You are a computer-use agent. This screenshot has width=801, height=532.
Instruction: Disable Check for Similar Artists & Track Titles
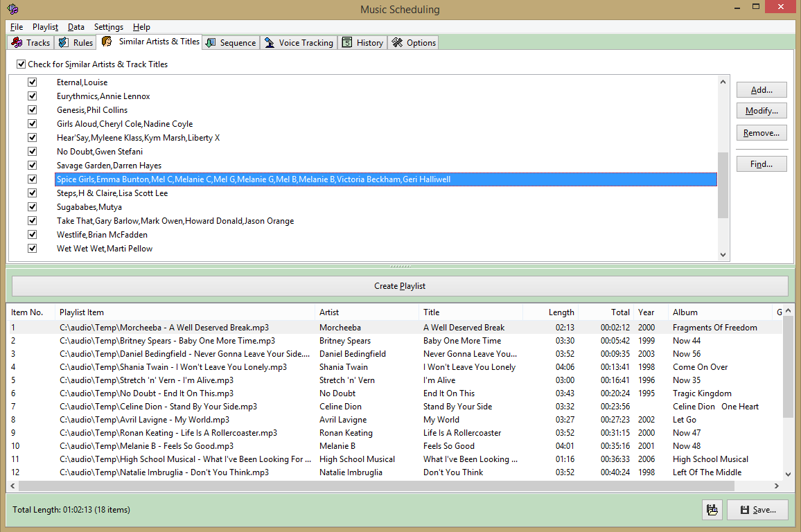[21, 64]
